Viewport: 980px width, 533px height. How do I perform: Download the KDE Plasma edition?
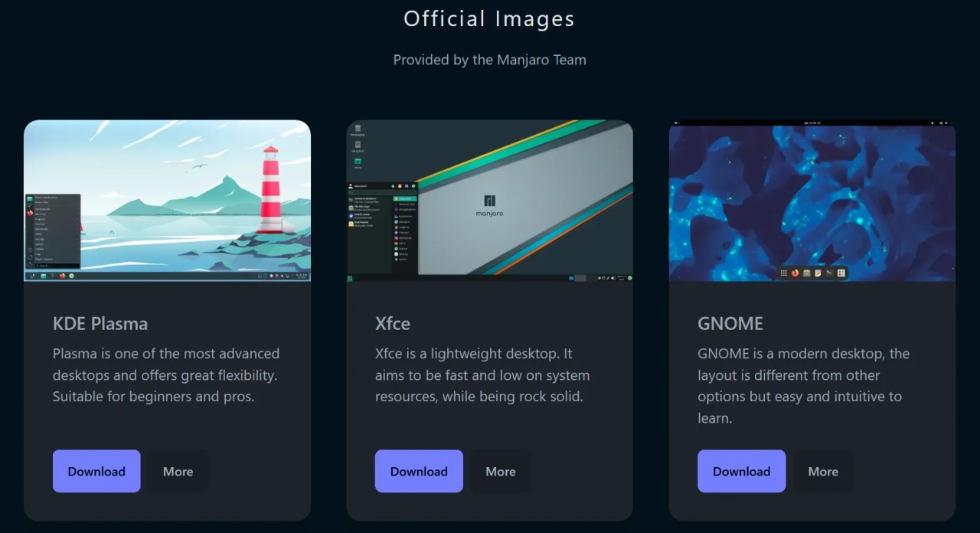point(96,471)
